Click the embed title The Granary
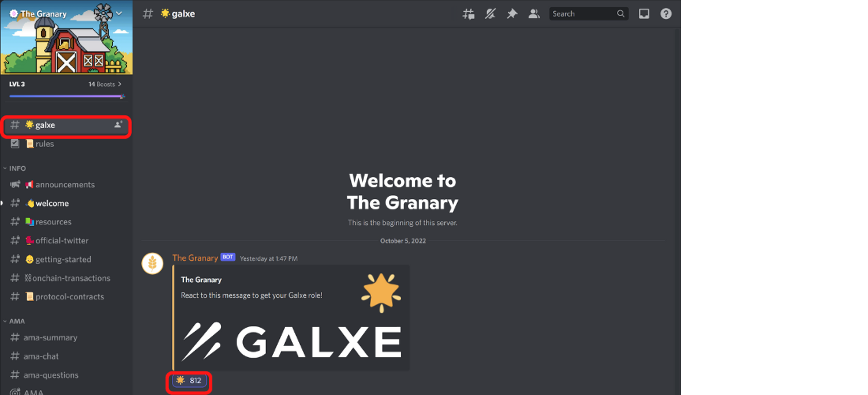The image size is (868, 395). (x=201, y=280)
